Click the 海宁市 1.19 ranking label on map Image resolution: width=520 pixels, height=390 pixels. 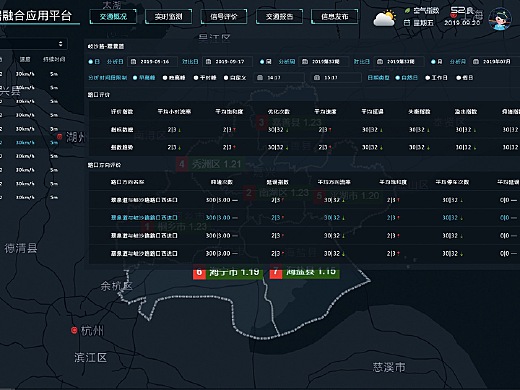point(228,272)
